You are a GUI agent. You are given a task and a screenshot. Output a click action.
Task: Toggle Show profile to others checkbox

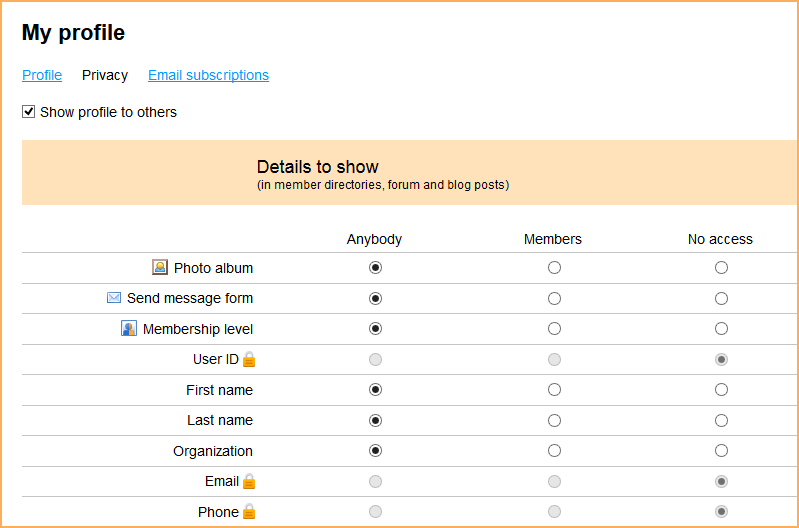click(29, 112)
